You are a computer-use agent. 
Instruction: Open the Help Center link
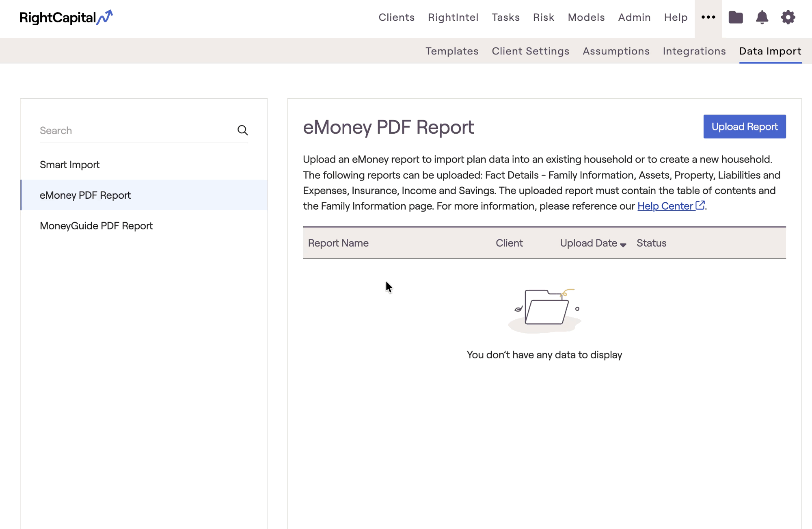(x=665, y=206)
